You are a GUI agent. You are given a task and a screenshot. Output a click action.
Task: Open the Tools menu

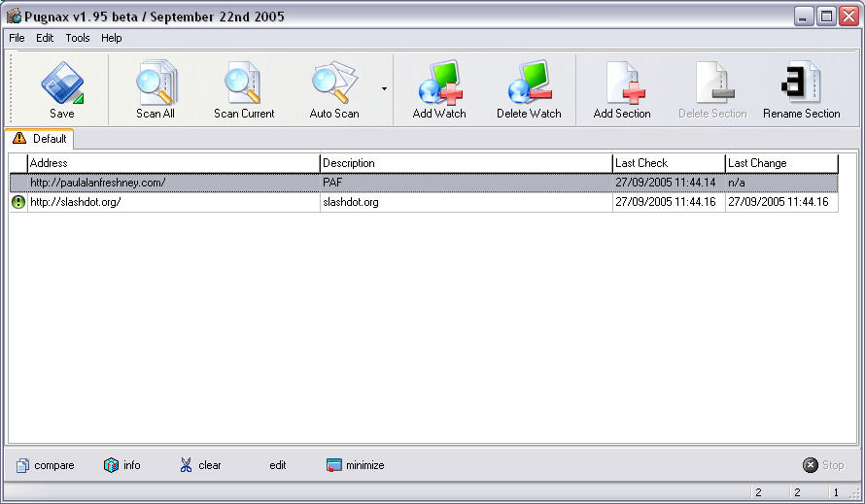pos(77,38)
